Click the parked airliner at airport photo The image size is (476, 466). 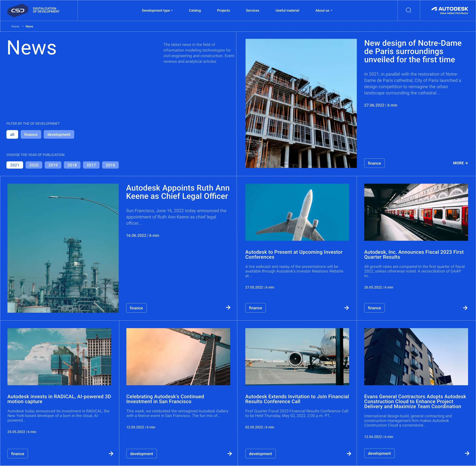[x=297, y=357]
